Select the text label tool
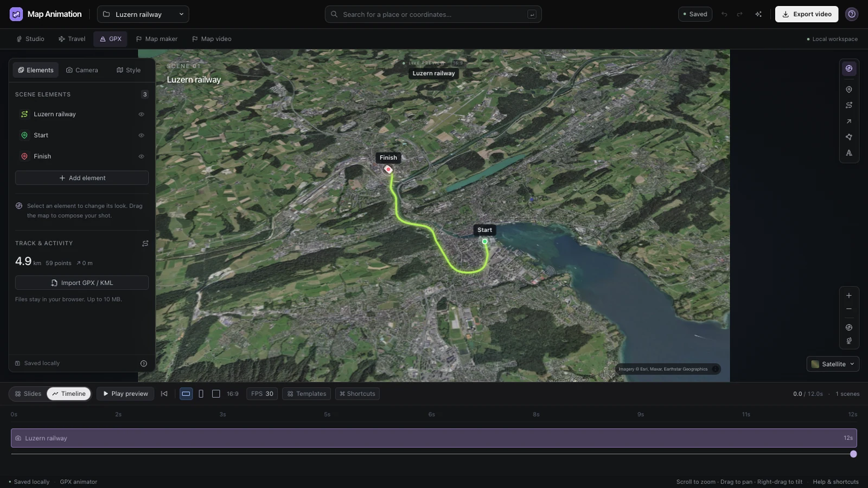 click(849, 153)
